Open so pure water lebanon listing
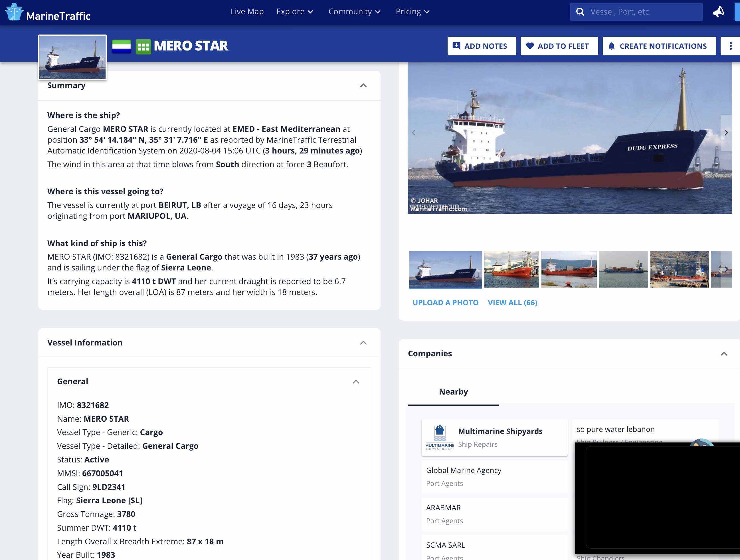740x560 pixels. click(616, 430)
